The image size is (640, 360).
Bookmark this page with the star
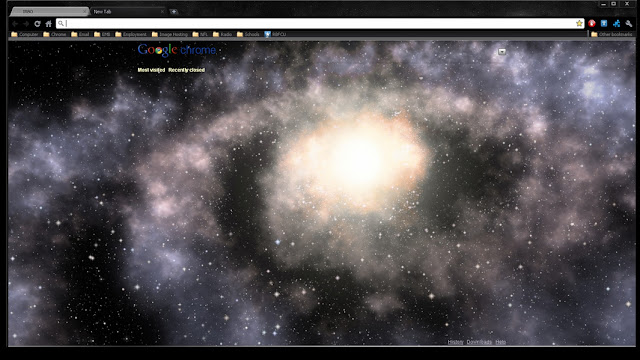[579, 23]
